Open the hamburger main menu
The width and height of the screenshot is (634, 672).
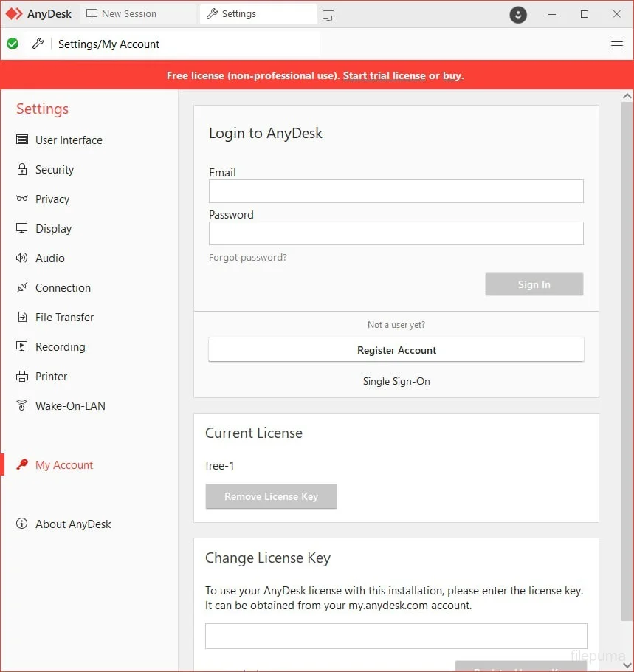(x=616, y=44)
